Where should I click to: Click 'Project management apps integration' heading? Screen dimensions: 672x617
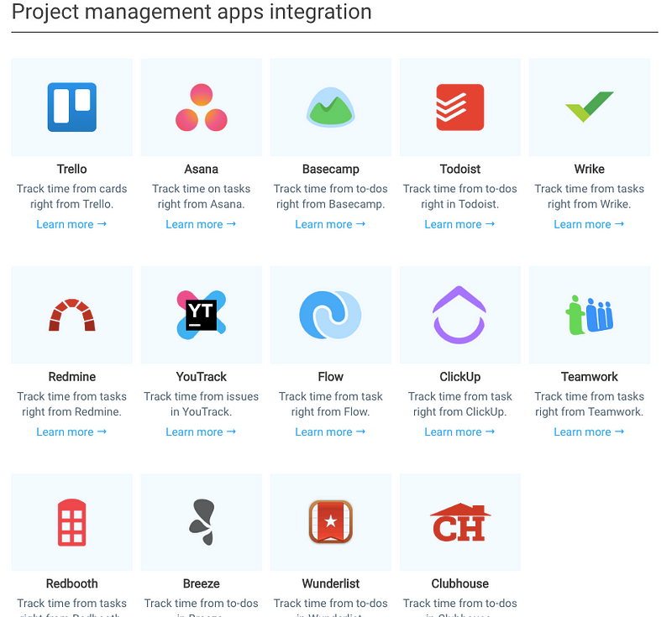click(x=192, y=12)
